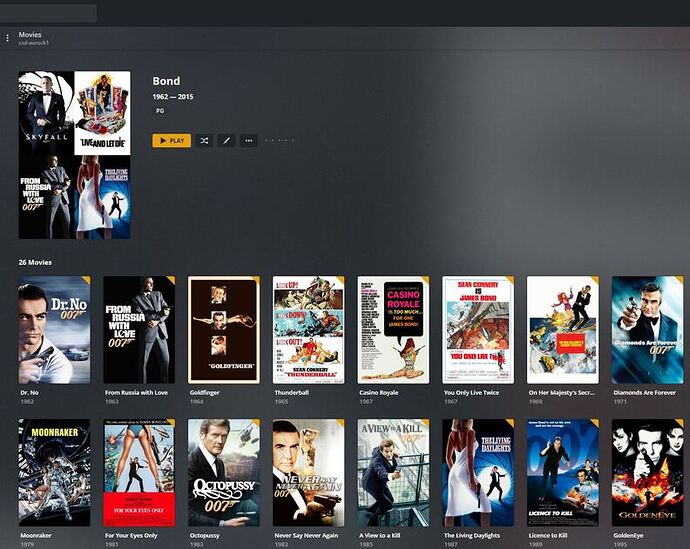Click the 'Thunderball' title text
The width and height of the screenshot is (690, 549).
pos(292,392)
